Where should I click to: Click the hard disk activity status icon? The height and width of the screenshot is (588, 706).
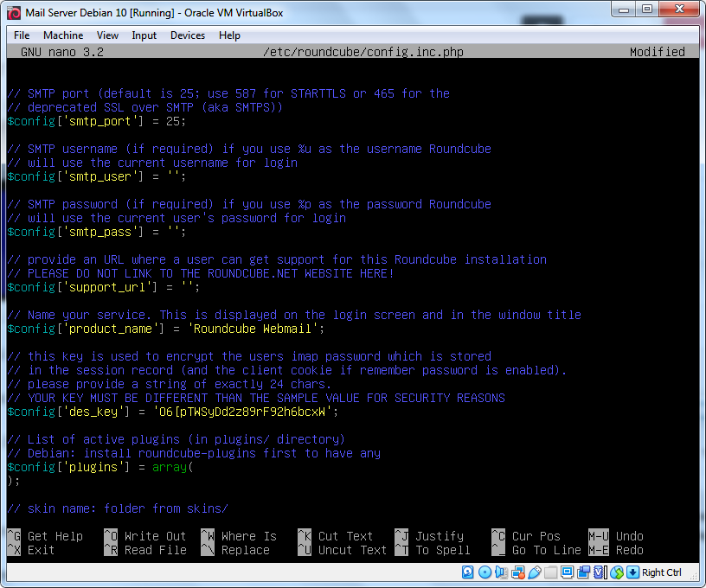click(468, 572)
